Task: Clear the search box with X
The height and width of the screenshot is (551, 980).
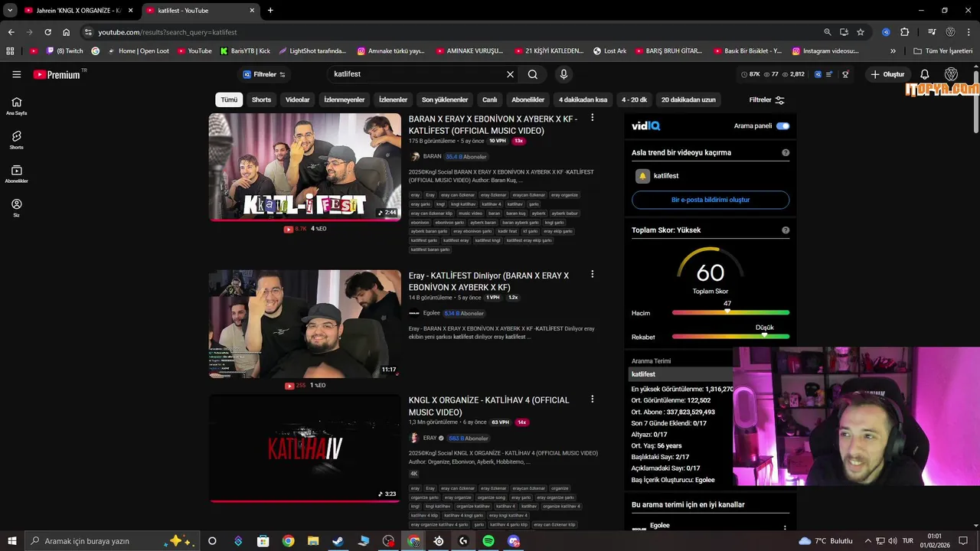Action: point(510,74)
